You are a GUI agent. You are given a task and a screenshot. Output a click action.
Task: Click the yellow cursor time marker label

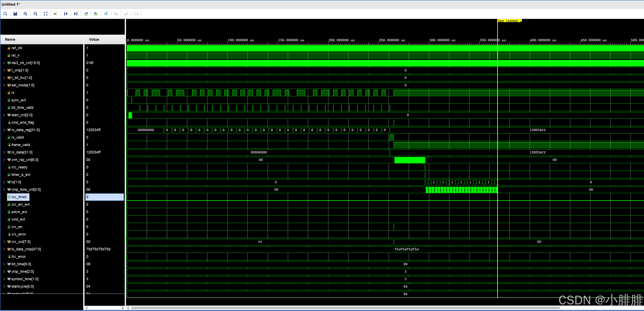[x=509, y=21]
